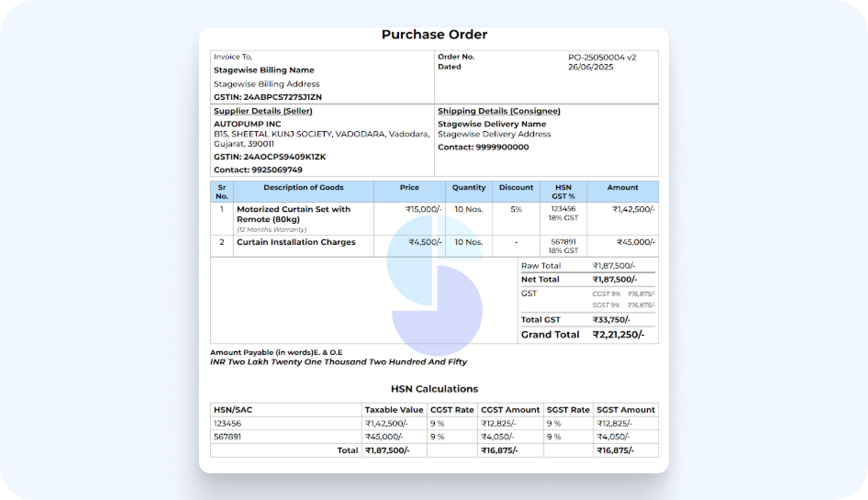
Task: Click the Shipping Details (Consignee) heading
Action: point(498,111)
